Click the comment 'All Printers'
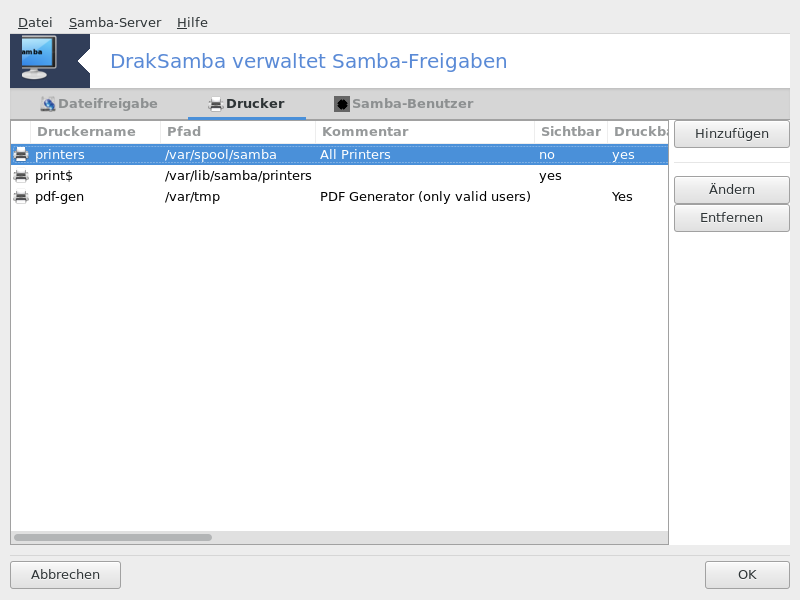Image resolution: width=800 pixels, height=600 pixels. click(x=355, y=155)
